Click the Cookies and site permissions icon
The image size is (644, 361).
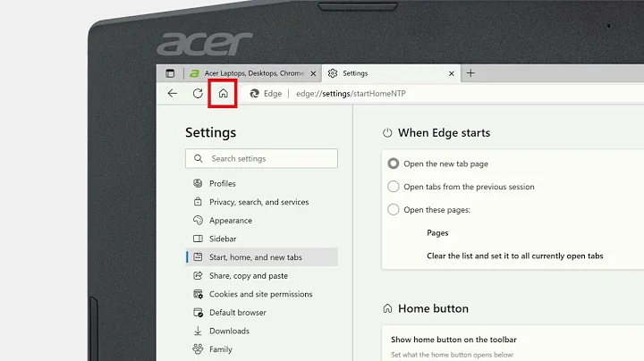point(198,294)
